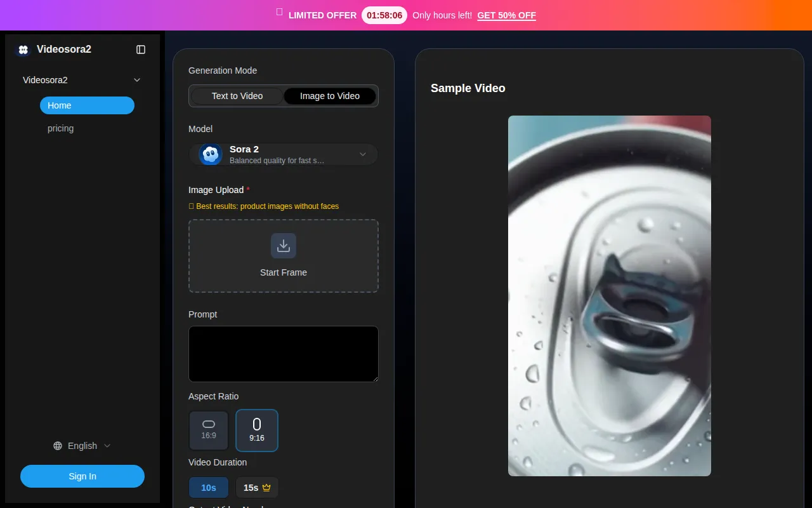
Task: Go to the Home menu item
Action: pyautogui.click(x=87, y=105)
